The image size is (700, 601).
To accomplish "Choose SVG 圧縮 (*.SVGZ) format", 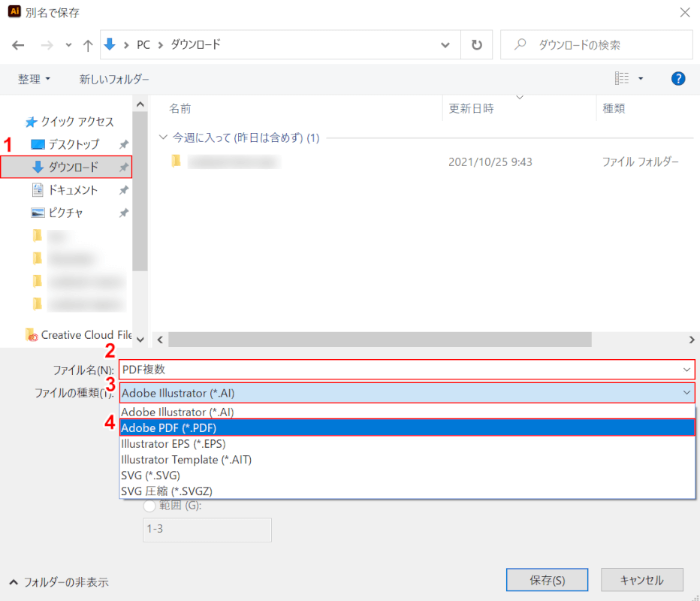I will click(x=407, y=491).
